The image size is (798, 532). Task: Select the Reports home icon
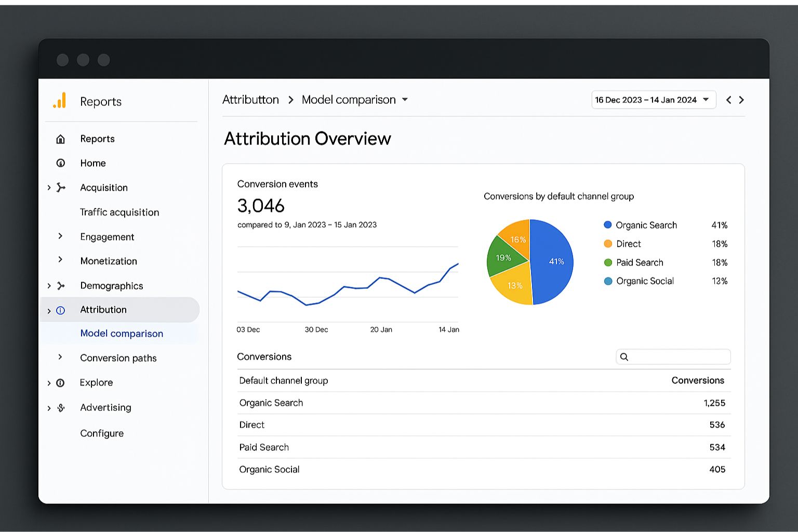pyautogui.click(x=60, y=139)
